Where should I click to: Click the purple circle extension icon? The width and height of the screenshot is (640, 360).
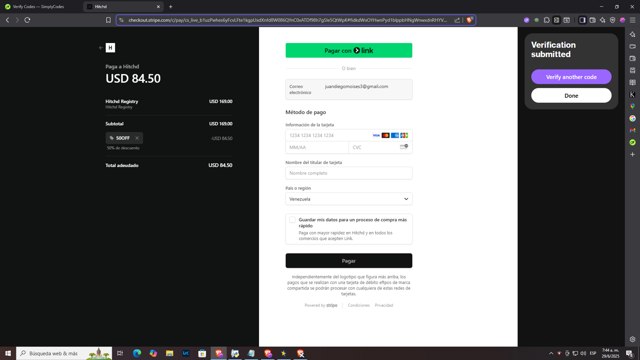527,20
